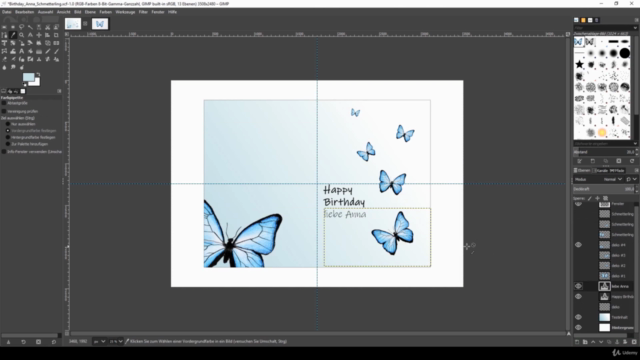640x360 pixels.
Task: Select the Pencil tool
Action: (47, 51)
